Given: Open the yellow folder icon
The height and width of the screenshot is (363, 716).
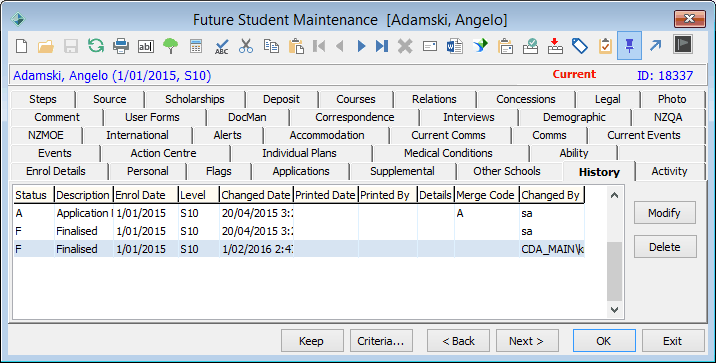Looking at the screenshot, I should [46, 46].
